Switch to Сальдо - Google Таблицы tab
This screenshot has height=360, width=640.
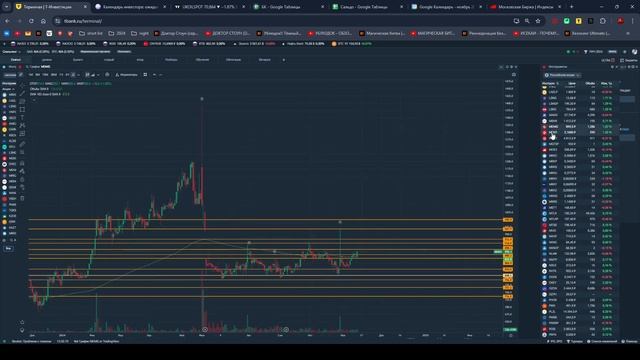(x=368, y=7)
